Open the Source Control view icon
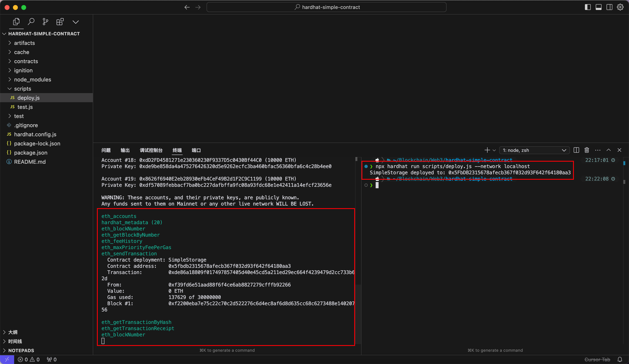This screenshot has height=364, width=629. coord(45,22)
